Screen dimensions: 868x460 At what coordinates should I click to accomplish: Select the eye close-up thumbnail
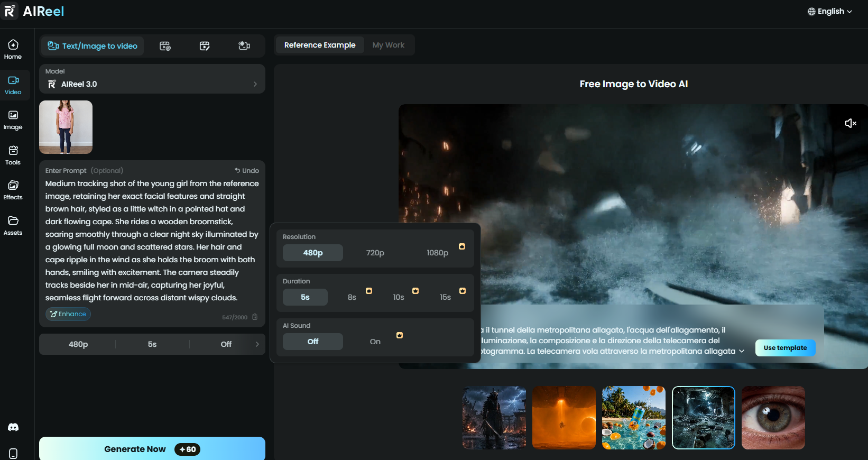tap(773, 418)
